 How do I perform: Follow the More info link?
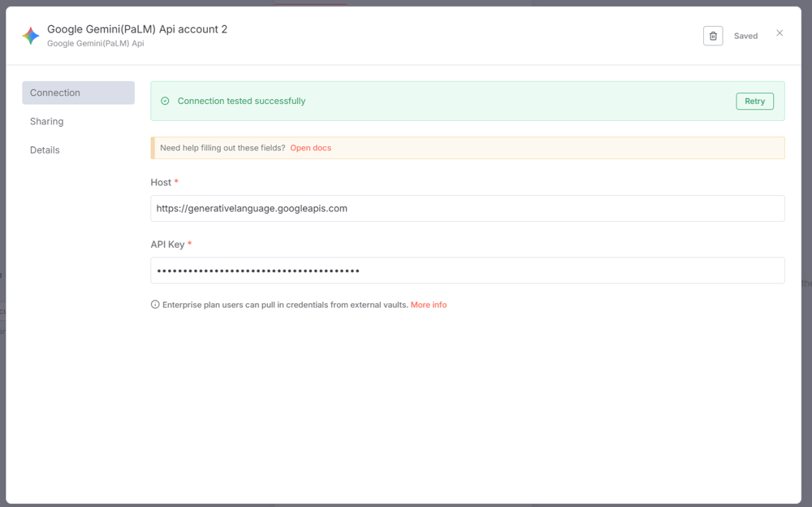(x=429, y=305)
